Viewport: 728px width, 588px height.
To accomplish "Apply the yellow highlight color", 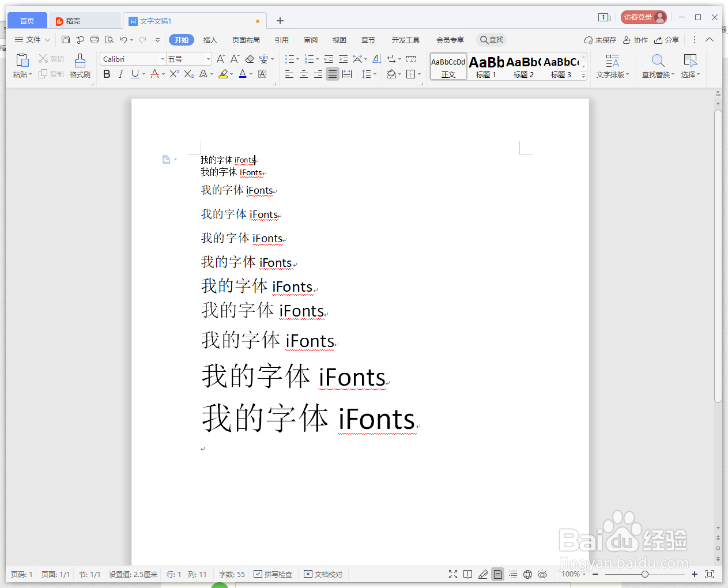I will [224, 74].
